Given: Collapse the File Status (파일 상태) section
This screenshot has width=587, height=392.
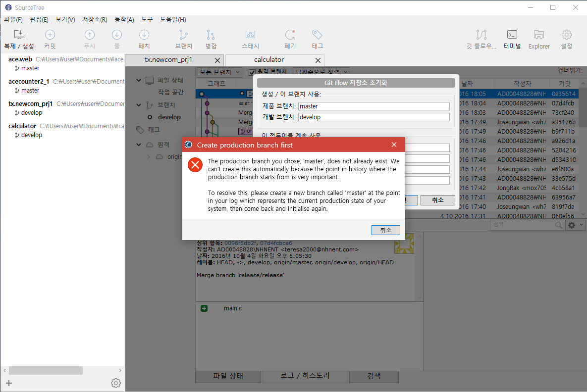Looking at the screenshot, I should [139, 80].
